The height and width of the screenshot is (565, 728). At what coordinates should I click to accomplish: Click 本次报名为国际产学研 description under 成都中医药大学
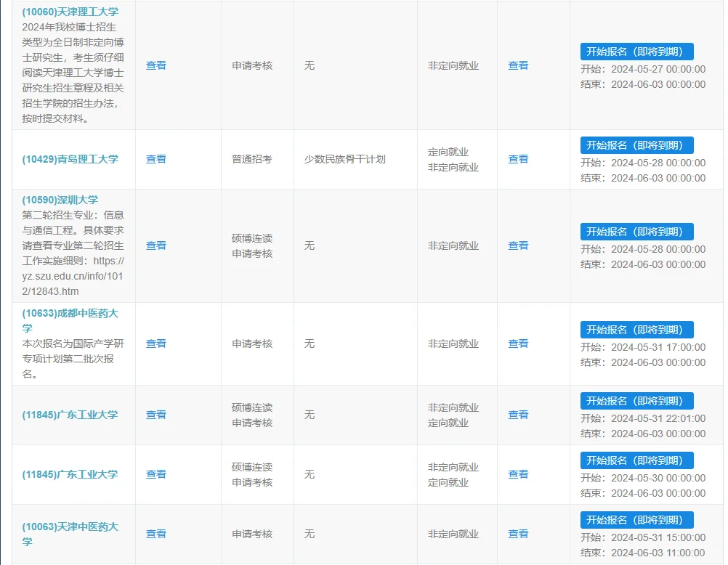[x=73, y=359]
